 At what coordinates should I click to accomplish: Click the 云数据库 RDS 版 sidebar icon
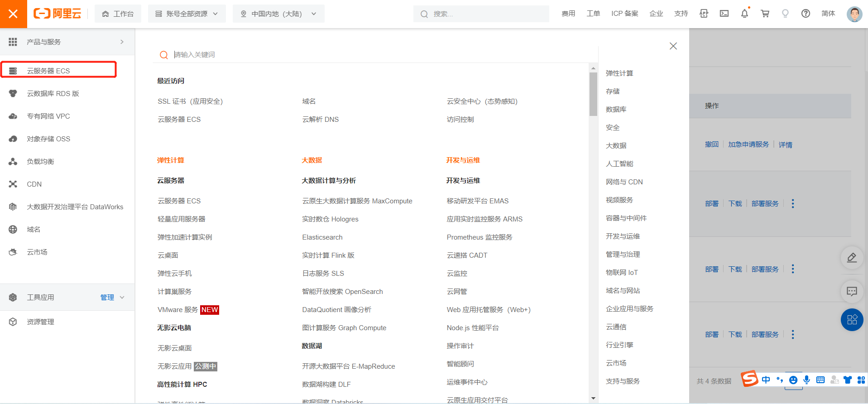point(13,93)
